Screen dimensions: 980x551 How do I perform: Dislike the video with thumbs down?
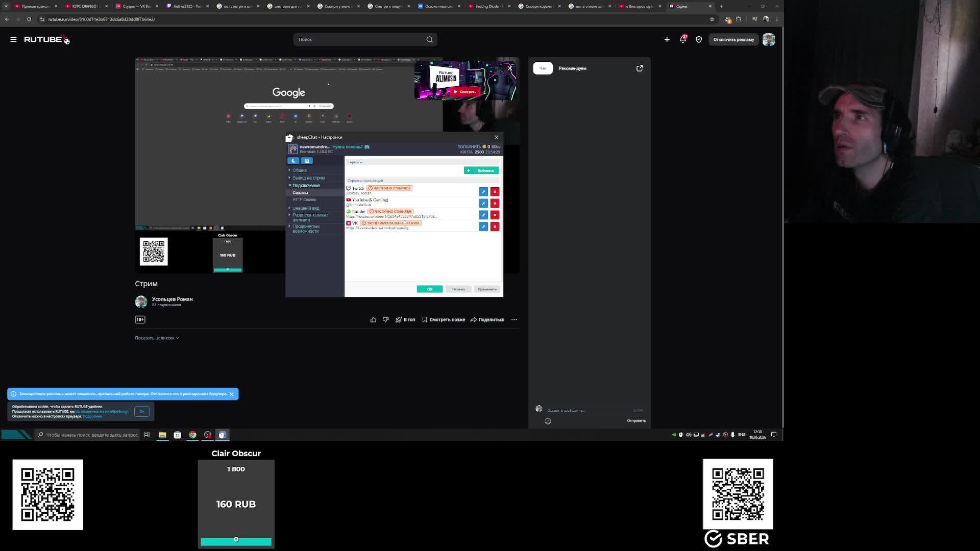coord(385,319)
